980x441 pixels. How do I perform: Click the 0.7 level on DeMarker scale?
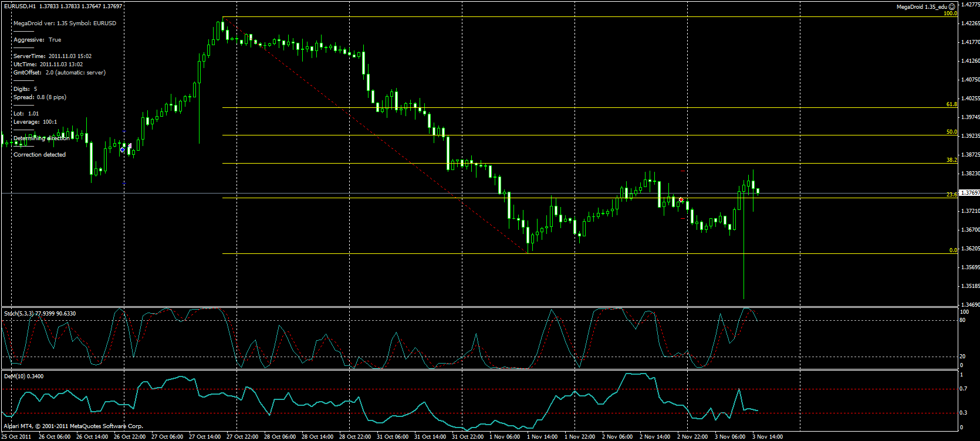pos(963,389)
